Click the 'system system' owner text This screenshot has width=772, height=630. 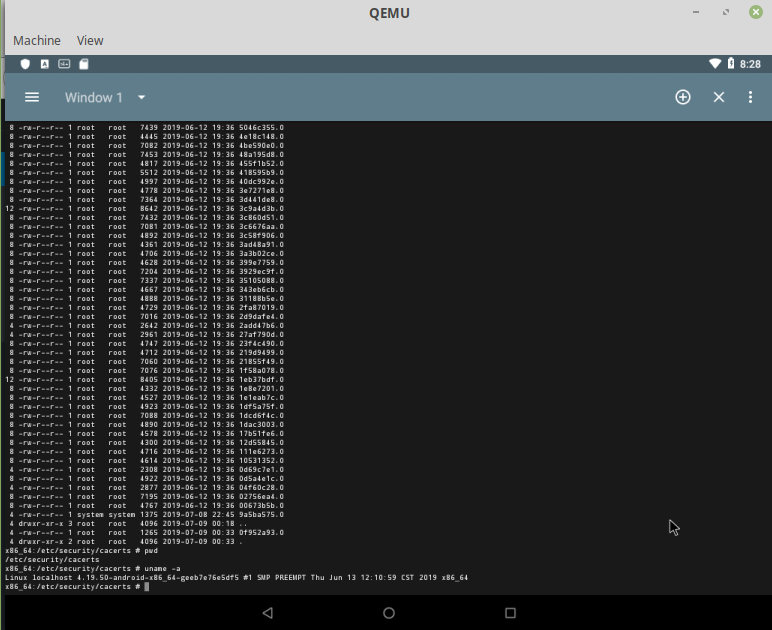(x=106, y=514)
